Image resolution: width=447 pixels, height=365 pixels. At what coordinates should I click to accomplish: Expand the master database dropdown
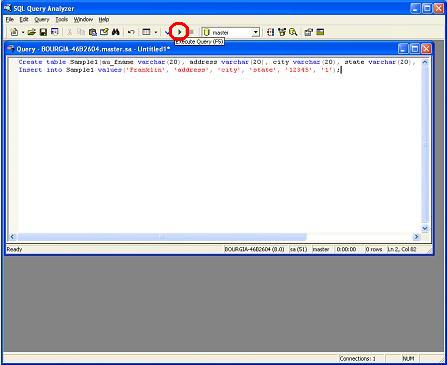256,32
